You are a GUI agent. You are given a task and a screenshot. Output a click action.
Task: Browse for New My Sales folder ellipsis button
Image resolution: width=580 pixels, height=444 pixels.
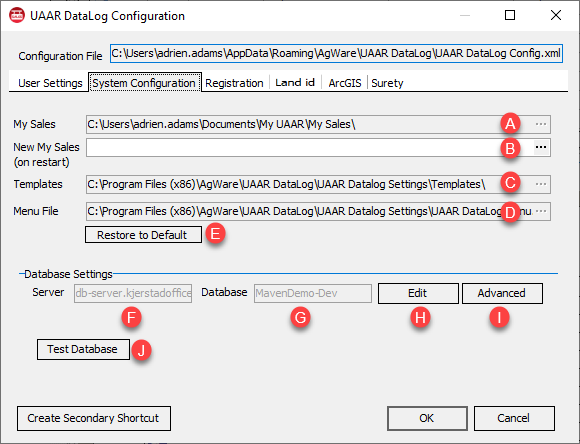pos(541,147)
